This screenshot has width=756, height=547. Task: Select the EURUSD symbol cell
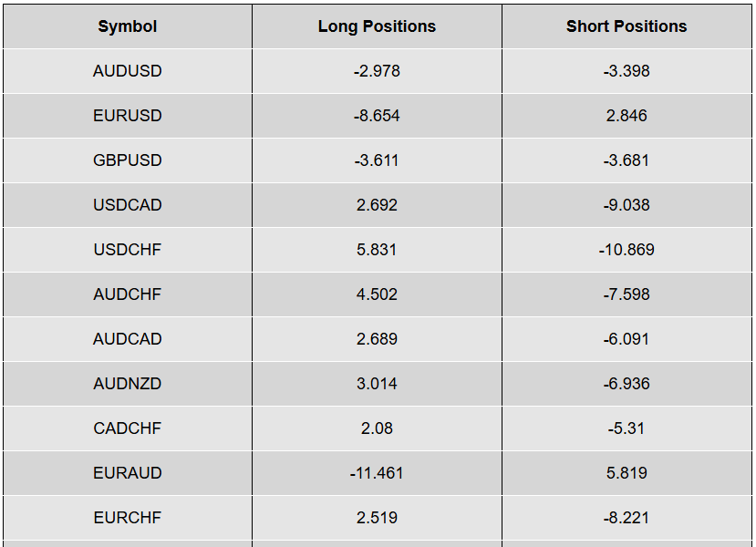pyautogui.click(x=128, y=116)
